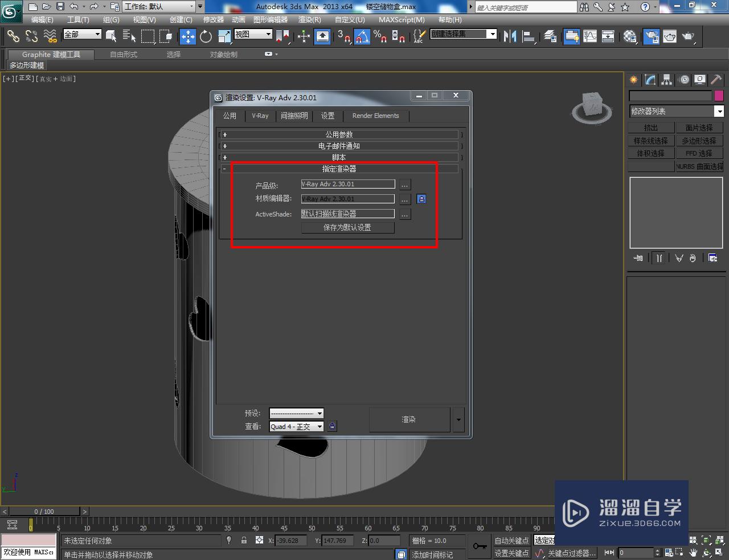729x560 pixels.
Task: Open Render Setup from main toolbar
Action: (651, 36)
